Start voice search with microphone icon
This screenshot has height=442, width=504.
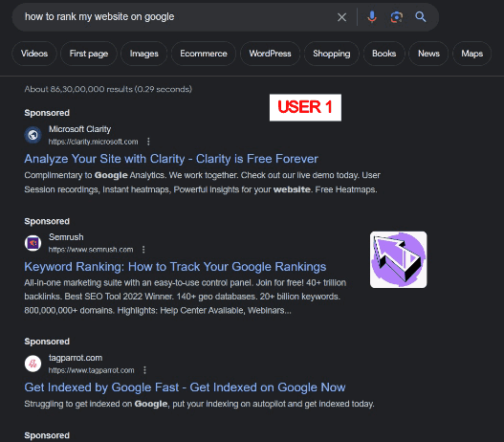click(x=372, y=16)
